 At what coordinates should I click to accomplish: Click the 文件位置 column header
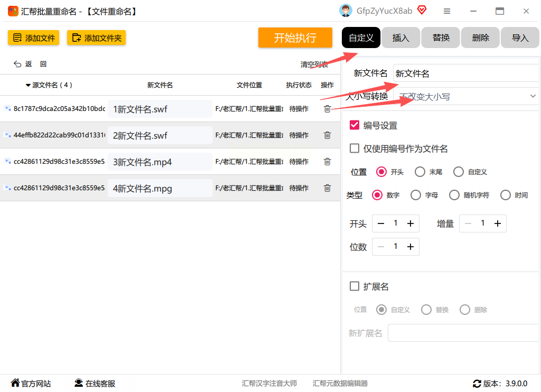tap(249, 85)
